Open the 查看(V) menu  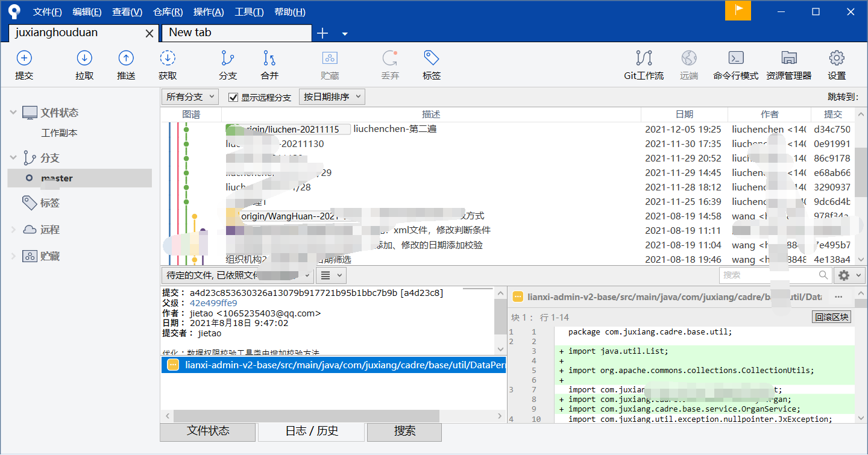point(127,12)
